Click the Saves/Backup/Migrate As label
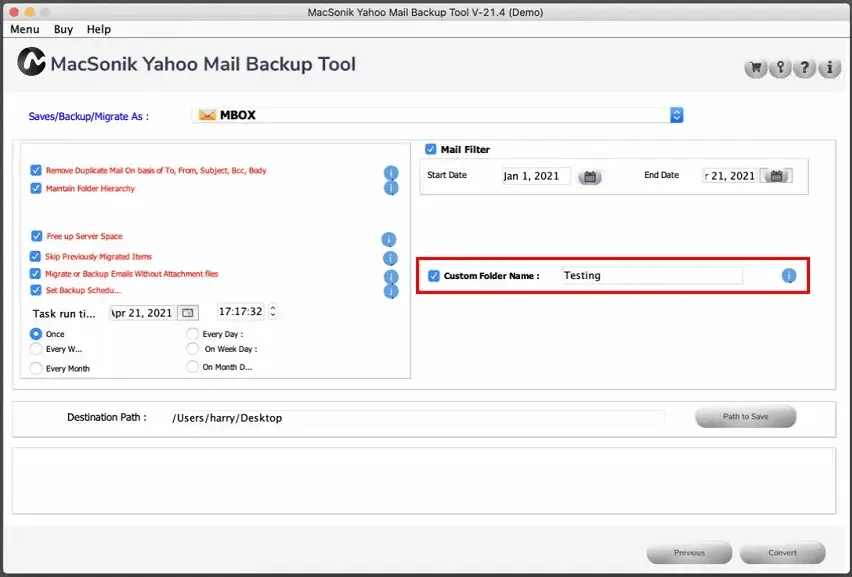The image size is (852, 577). click(x=88, y=116)
